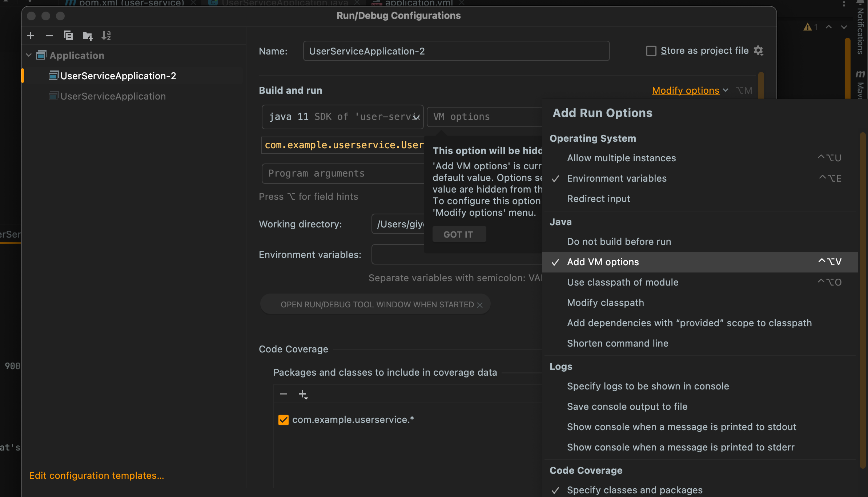Viewport: 868px width, 497px height.
Task: Click the UserServiceApplication-2 configuration icon
Action: (53, 76)
